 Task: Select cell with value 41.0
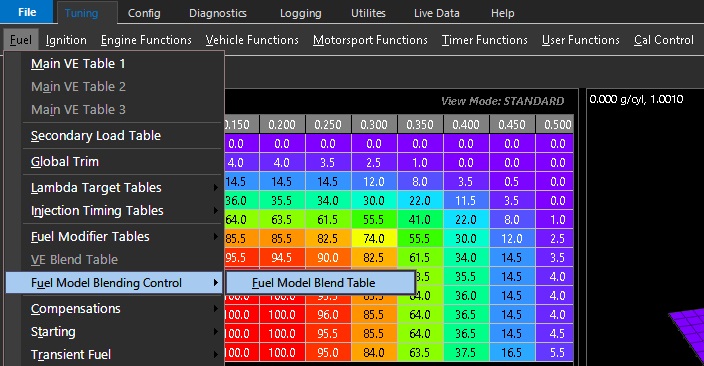420,220
